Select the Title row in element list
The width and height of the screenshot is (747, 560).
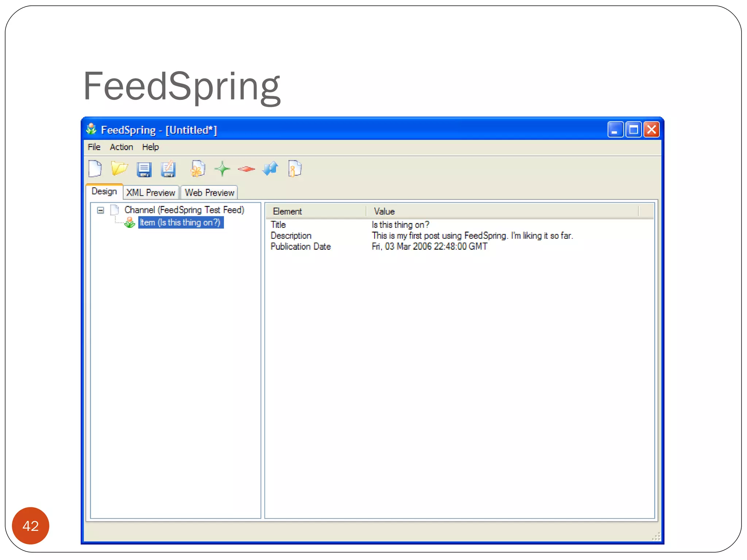[460, 225]
